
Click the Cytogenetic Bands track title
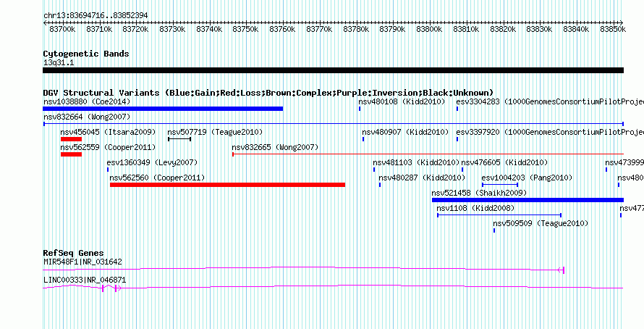click(86, 54)
